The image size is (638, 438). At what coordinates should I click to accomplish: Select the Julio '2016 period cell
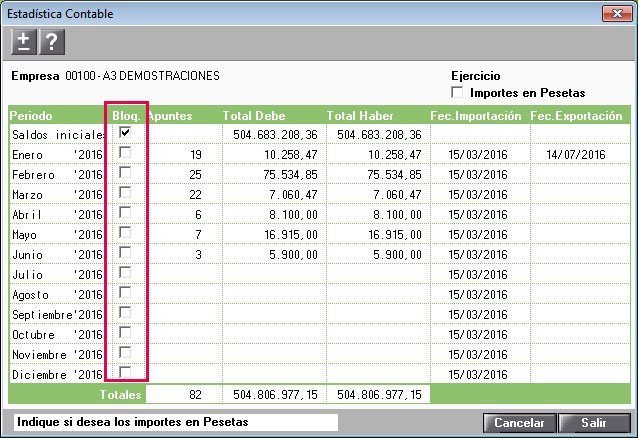[x=57, y=275]
